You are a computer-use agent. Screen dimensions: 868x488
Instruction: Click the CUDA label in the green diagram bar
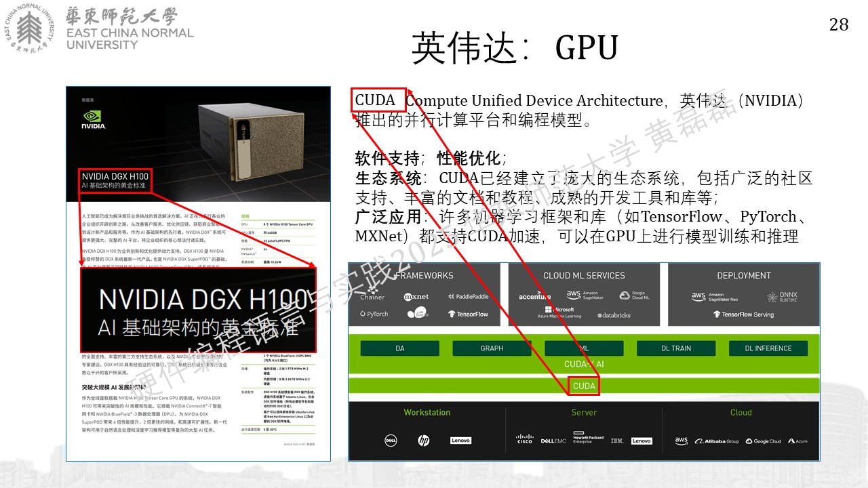point(584,386)
